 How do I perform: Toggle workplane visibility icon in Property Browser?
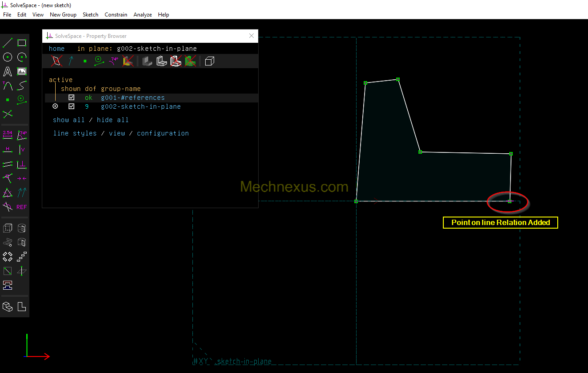point(56,61)
